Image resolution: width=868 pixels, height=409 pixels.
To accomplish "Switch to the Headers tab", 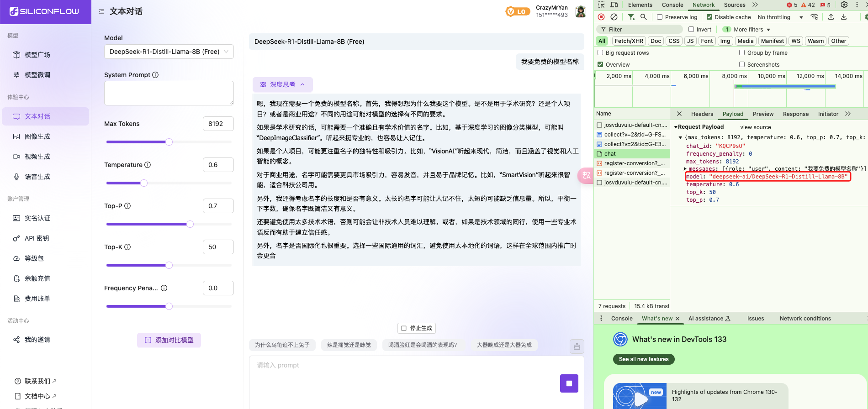I will [x=702, y=114].
